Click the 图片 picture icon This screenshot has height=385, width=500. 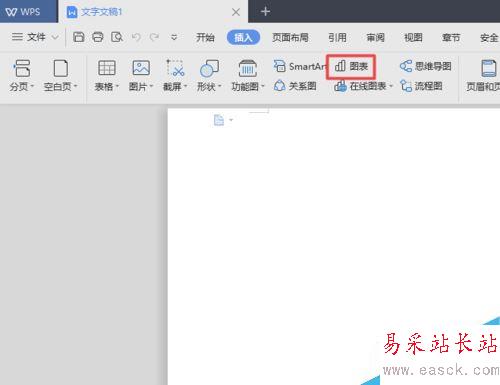click(141, 68)
